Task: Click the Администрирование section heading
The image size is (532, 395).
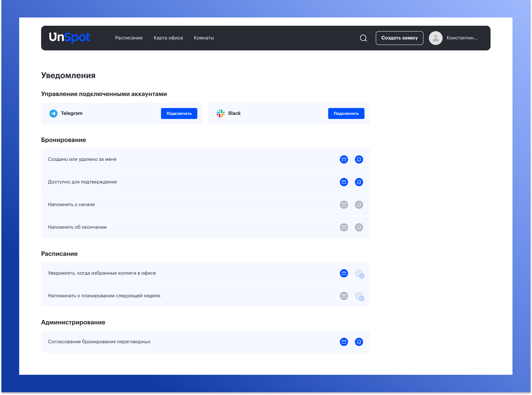Action: (73, 322)
